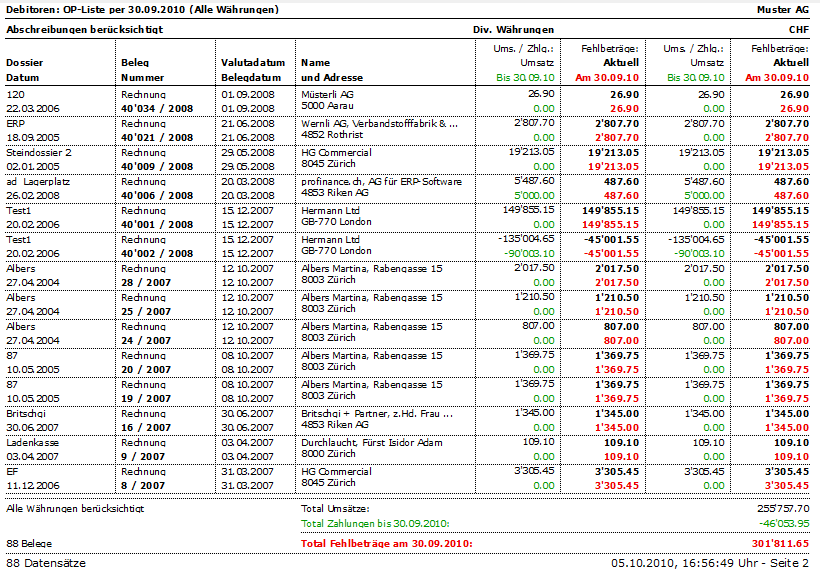Image resolution: width=820 pixels, height=576 pixels.
Task: Click the 'Durchlaucht, Fürst Isidor Adam' name
Action: pos(371,442)
